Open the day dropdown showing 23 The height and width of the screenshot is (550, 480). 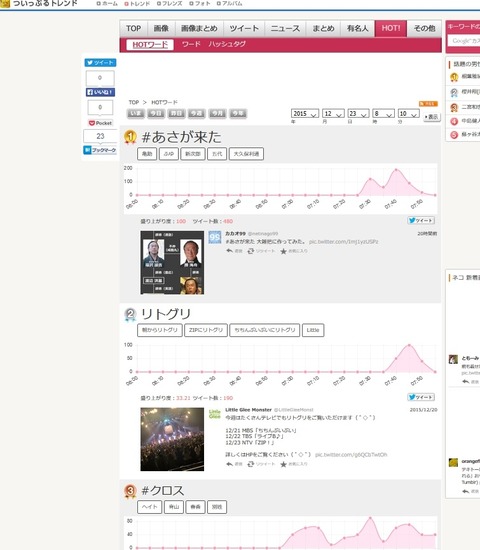tap(358, 114)
